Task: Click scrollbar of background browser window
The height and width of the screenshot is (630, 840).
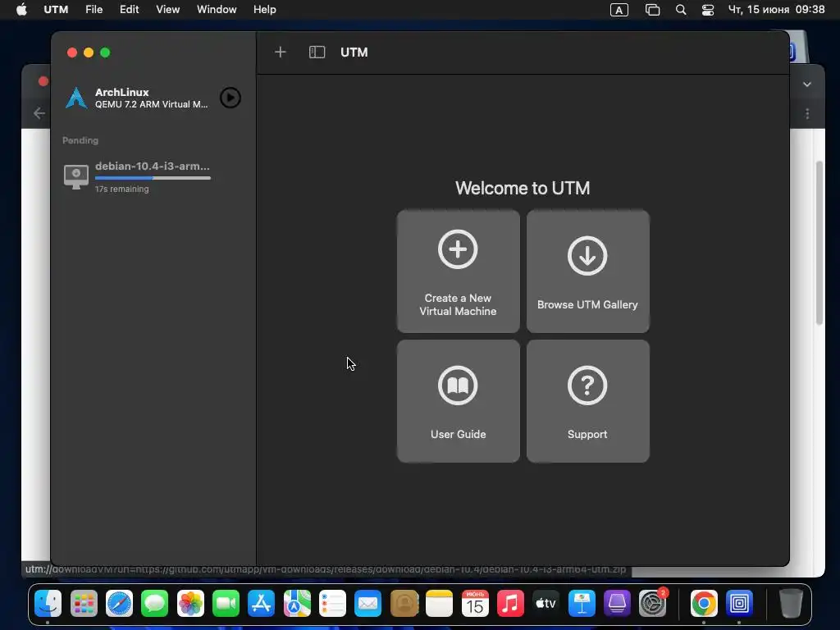Action: pos(819,243)
